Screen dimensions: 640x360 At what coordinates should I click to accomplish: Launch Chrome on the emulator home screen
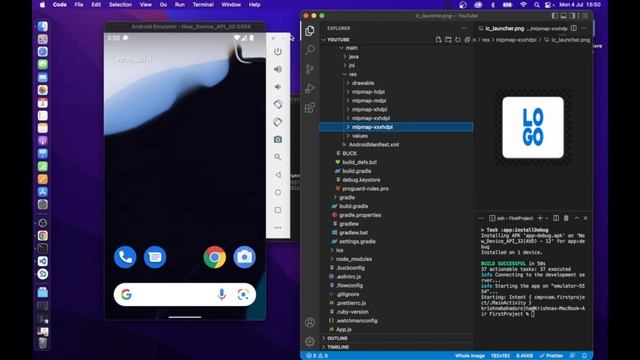(215, 257)
